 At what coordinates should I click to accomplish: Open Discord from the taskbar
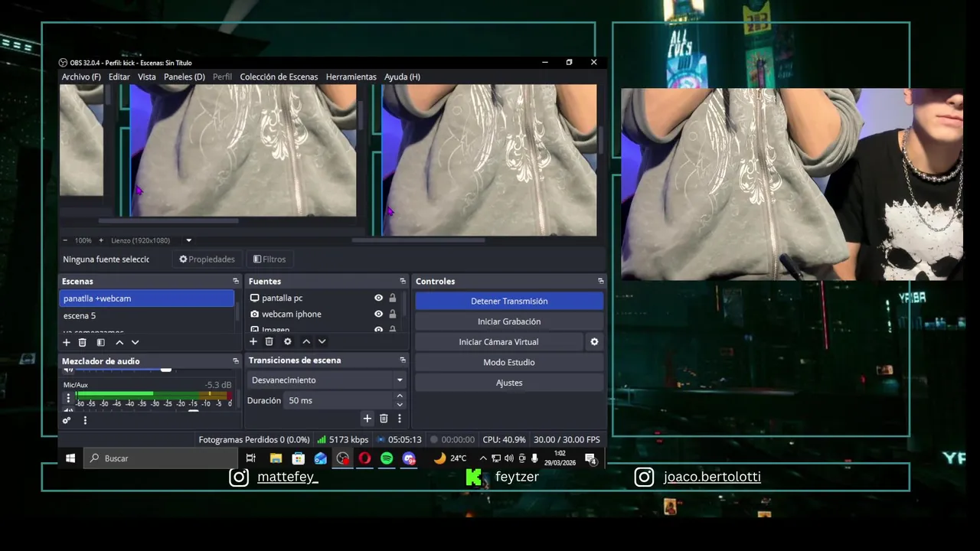(x=409, y=458)
